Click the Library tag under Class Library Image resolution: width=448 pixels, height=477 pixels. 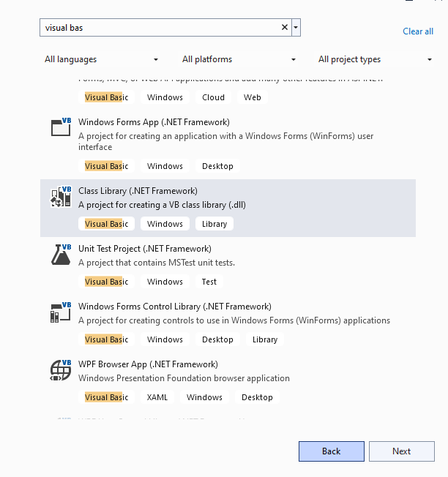pos(214,224)
